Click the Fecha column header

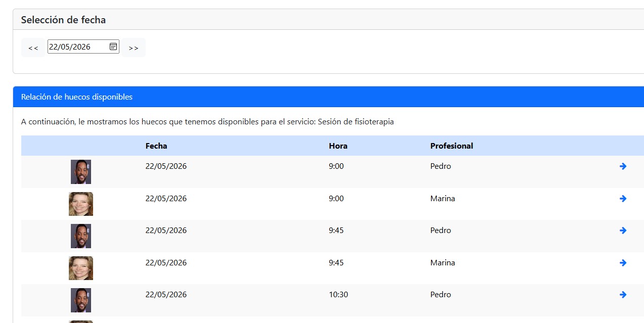156,146
